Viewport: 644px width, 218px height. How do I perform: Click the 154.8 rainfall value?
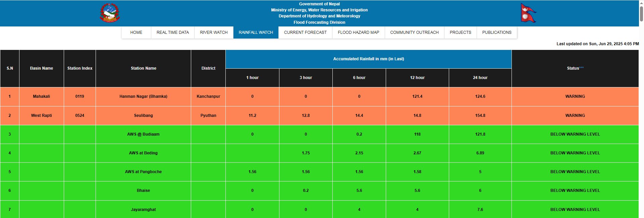pos(480,116)
